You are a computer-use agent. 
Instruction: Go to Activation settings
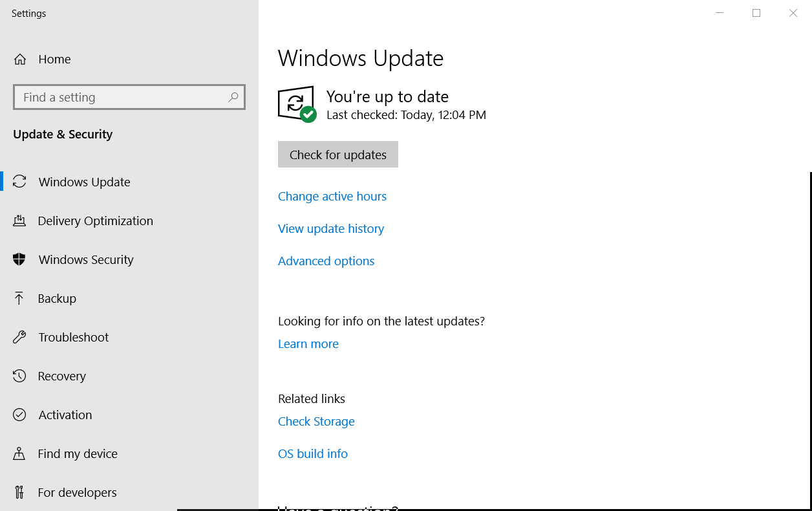point(129,415)
